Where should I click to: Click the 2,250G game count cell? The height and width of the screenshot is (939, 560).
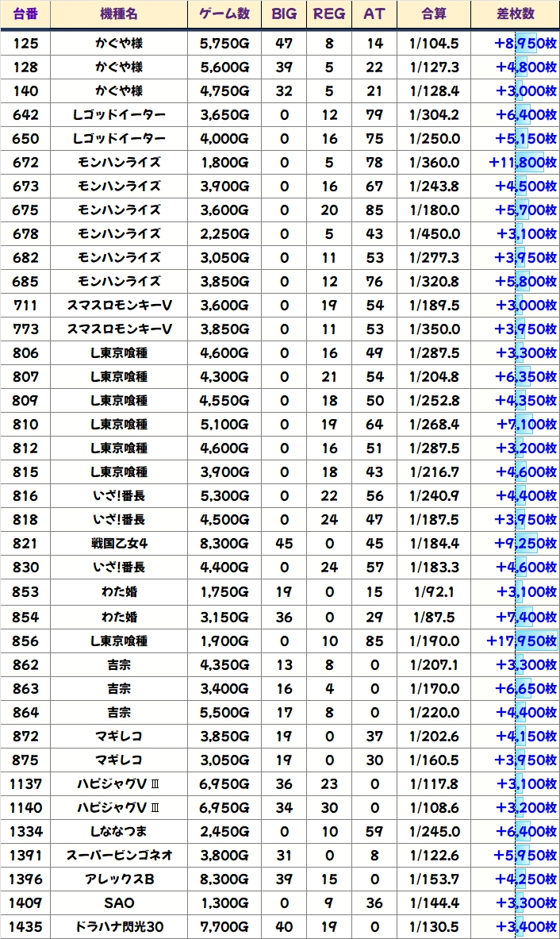[x=224, y=233]
